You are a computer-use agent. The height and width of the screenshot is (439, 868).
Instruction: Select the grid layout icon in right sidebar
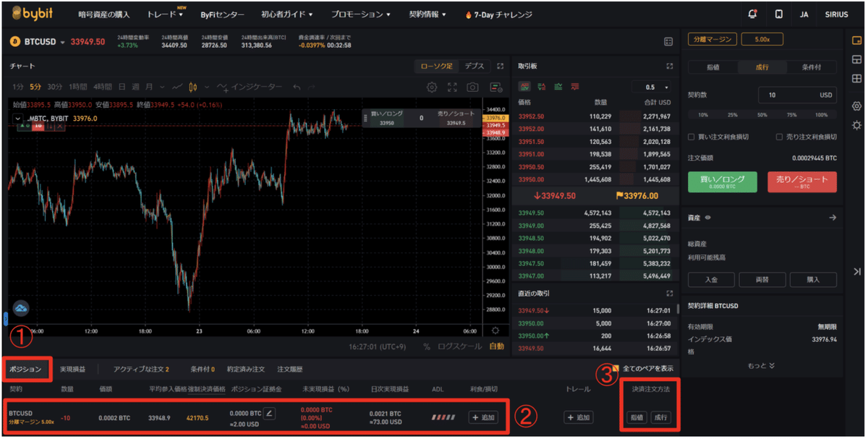(x=856, y=78)
